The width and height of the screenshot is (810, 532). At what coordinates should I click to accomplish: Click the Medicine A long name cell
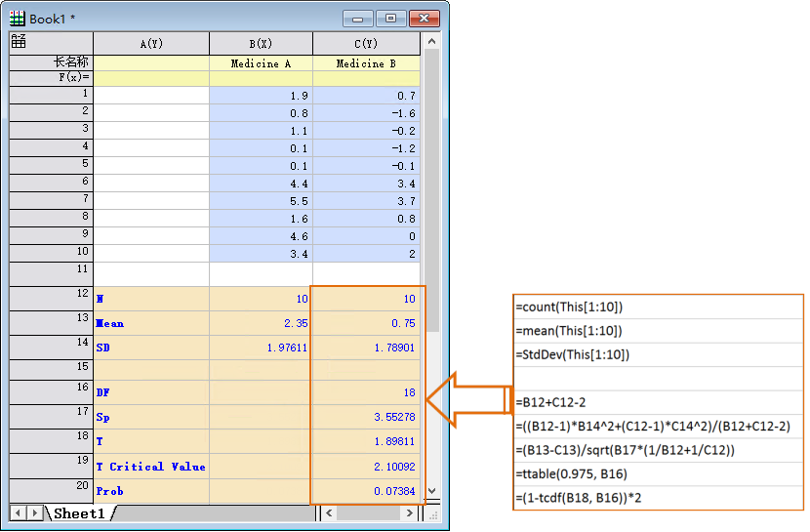[x=261, y=63]
